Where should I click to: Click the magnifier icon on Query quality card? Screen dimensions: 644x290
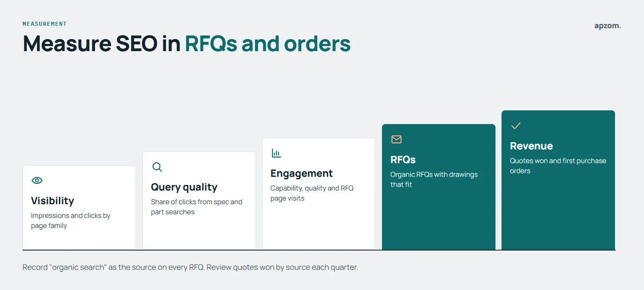click(157, 167)
